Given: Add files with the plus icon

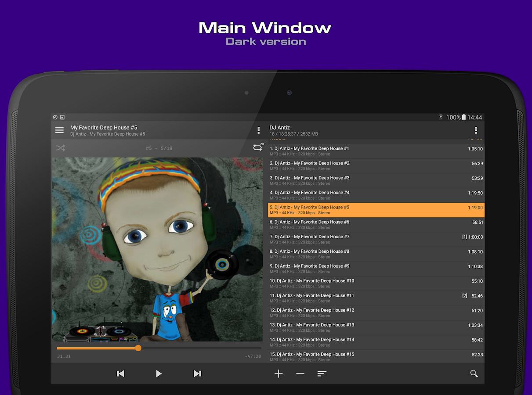Looking at the screenshot, I should point(279,373).
